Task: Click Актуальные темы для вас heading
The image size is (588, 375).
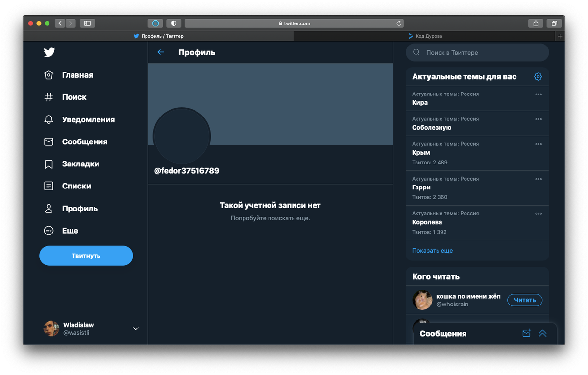Action: (x=464, y=76)
